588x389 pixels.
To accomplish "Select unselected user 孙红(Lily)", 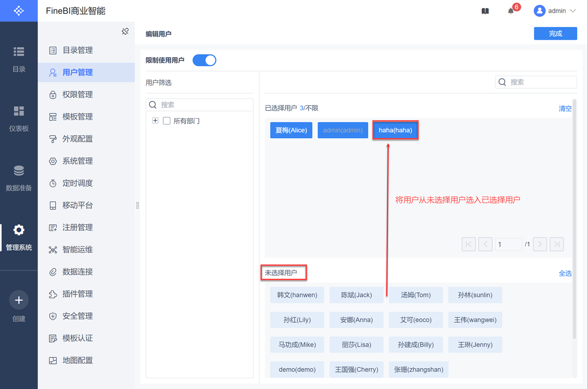I will (x=297, y=320).
